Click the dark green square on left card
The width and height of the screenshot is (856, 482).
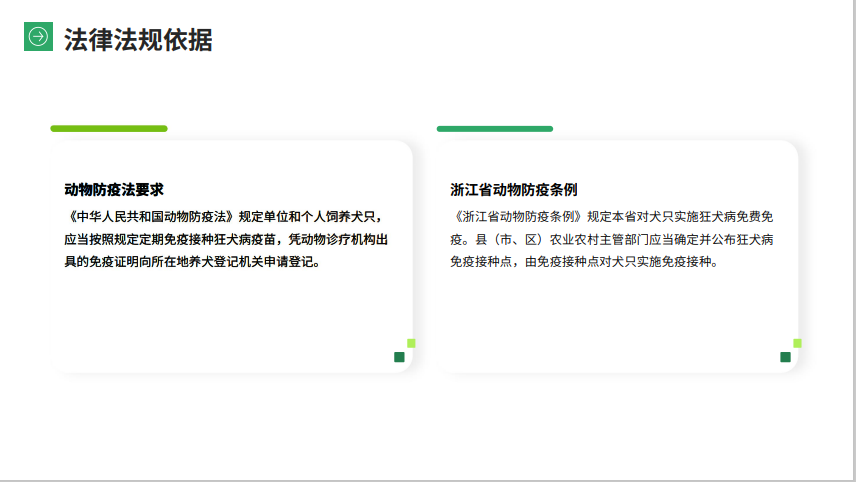(x=399, y=357)
